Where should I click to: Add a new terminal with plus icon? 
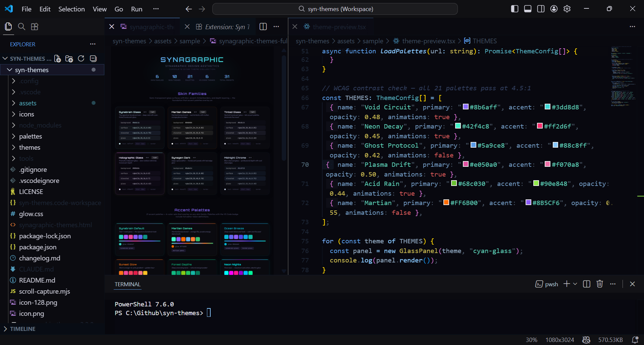tap(567, 284)
